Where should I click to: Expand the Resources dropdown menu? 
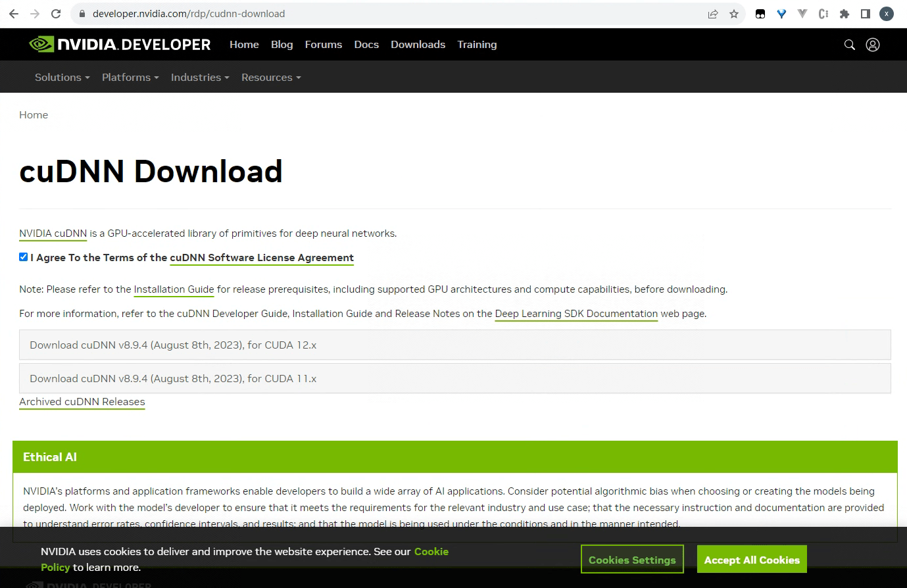pos(271,77)
